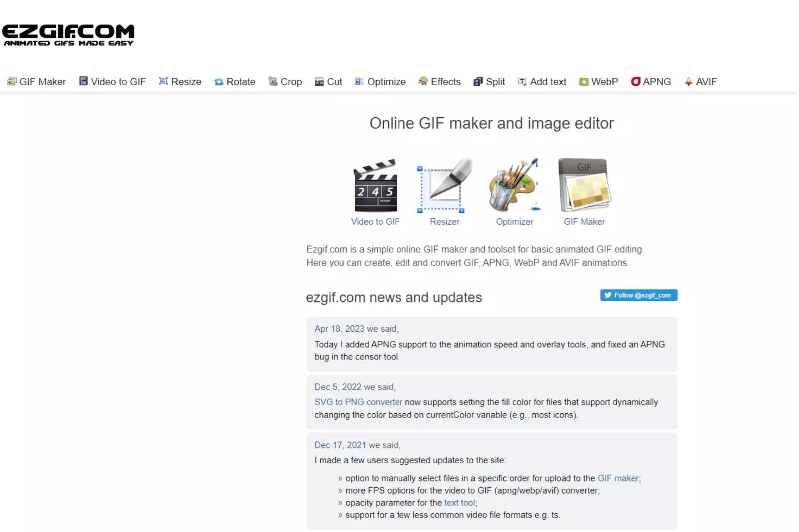
Task: Open the Add text menu item
Action: click(542, 82)
